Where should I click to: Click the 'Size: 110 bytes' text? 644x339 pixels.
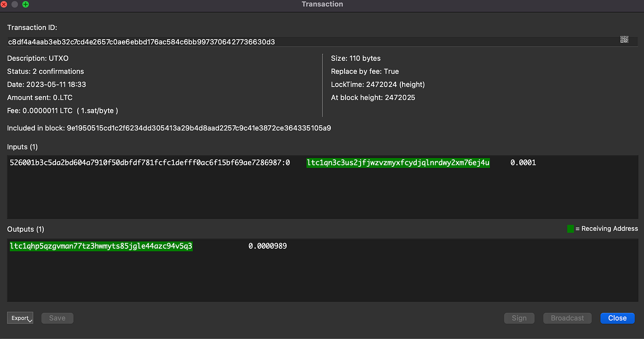click(x=356, y=58)
